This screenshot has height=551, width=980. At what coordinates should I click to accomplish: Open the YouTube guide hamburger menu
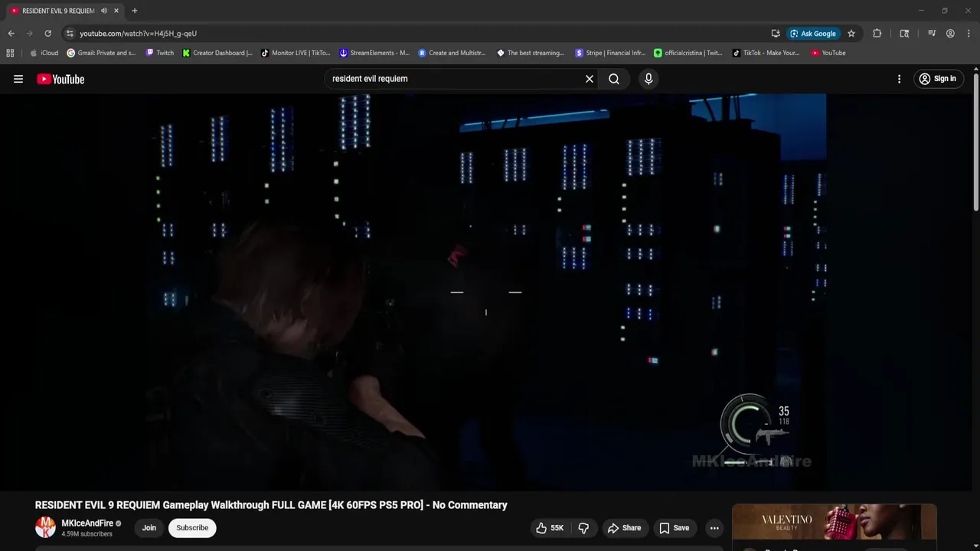point(18,79)
